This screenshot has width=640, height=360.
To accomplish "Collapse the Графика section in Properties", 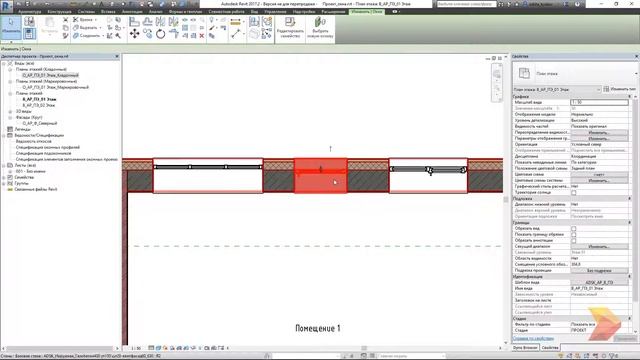I will (x=630, y=97).
